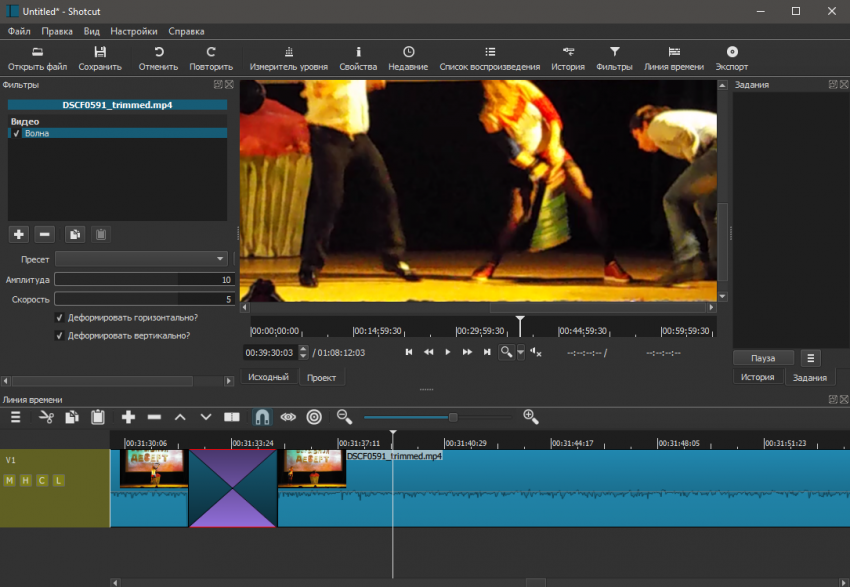Open Файл menu
Image resolution: width=850 pixels, height=587 pixels.
point(19,31)
